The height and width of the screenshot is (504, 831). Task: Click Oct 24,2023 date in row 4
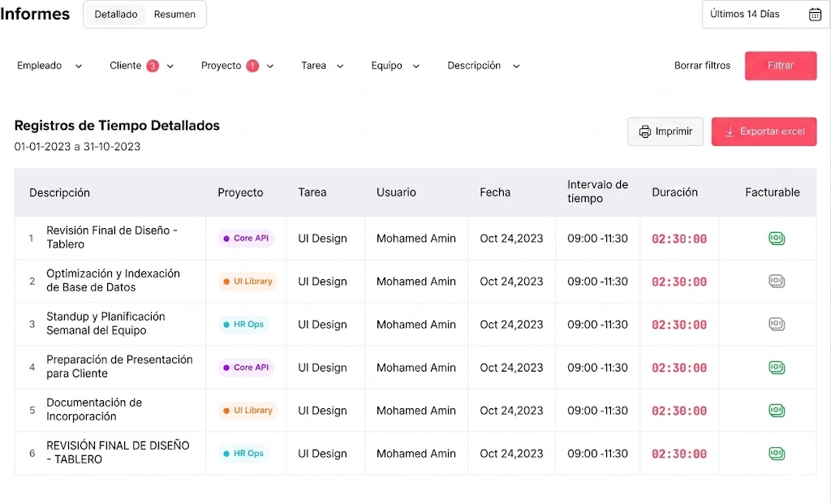[x=511, y=368]
